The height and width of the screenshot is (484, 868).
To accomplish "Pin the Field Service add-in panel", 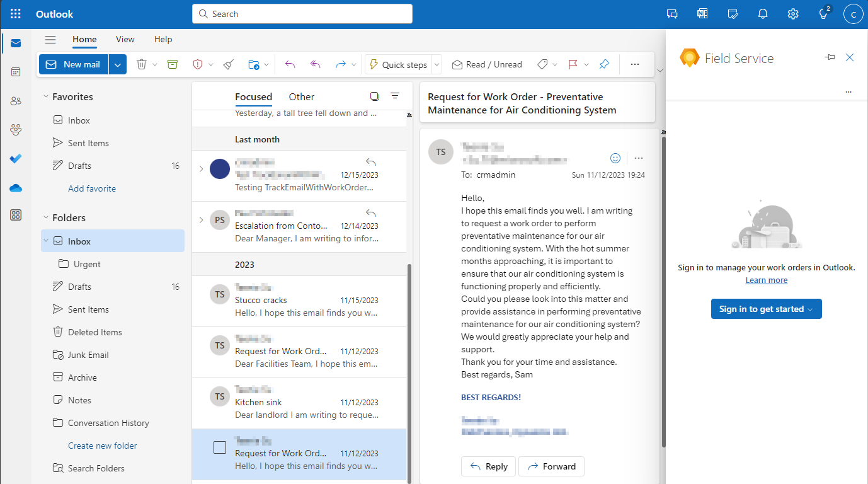I will [830, 57].
